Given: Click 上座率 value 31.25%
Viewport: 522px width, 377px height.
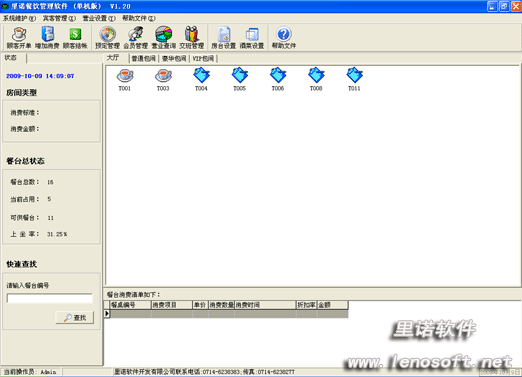Looking at the screenshot, I should [57, 234].
